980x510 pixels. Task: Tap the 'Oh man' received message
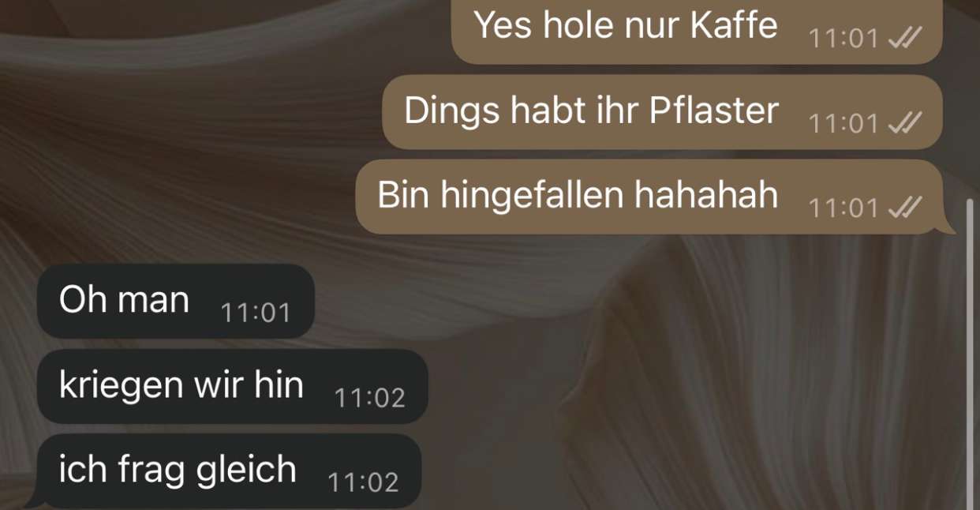click(176, 301)
